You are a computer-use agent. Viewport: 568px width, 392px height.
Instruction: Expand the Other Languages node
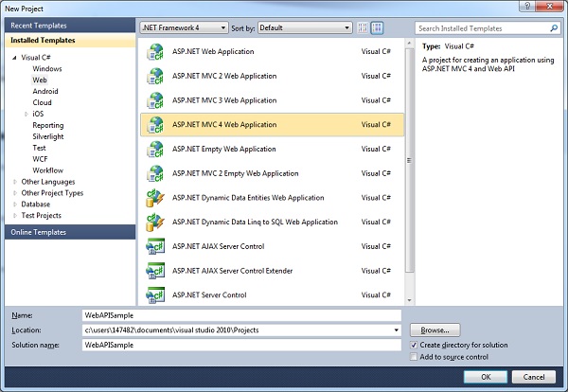[15, 182]
